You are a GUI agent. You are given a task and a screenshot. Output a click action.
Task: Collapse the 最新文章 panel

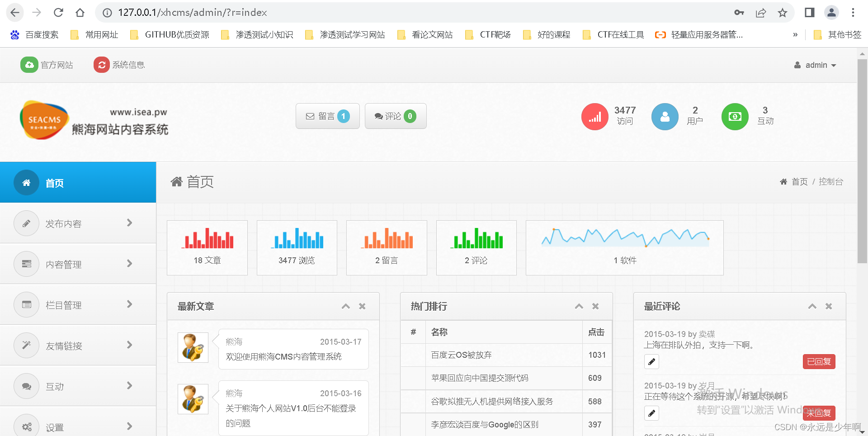tap(346, 306)
